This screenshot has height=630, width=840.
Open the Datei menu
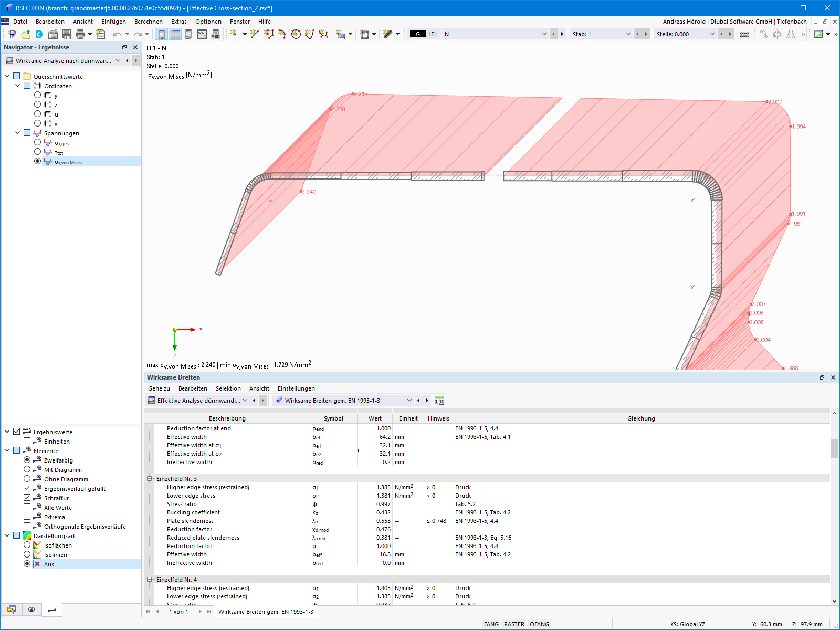coord(20,22)
